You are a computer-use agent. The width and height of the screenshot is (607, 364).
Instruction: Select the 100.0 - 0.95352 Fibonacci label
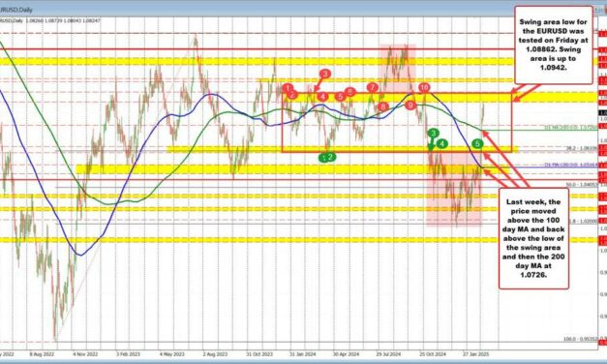pos(581,339)
